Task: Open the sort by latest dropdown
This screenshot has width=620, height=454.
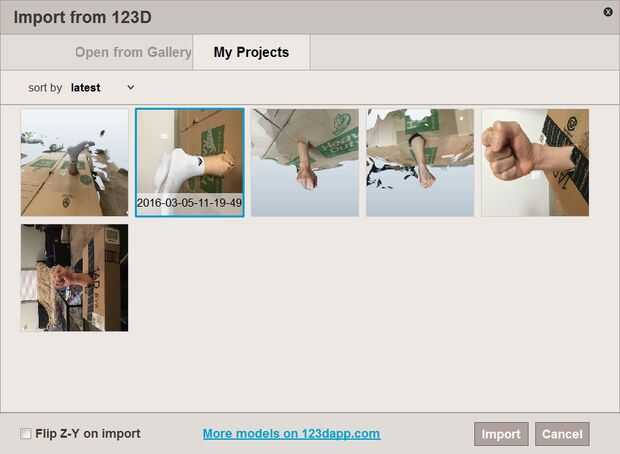Action: [102, 87]
